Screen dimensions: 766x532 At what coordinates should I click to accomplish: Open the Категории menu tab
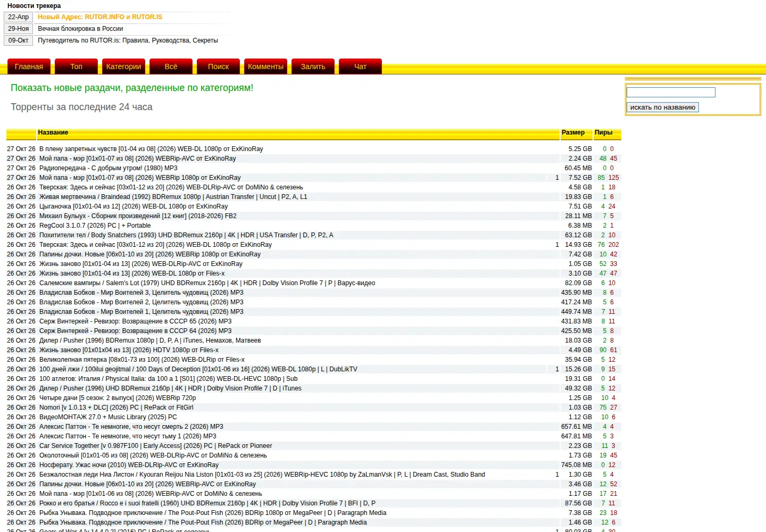pyautogui.click(x=123, y=66)
